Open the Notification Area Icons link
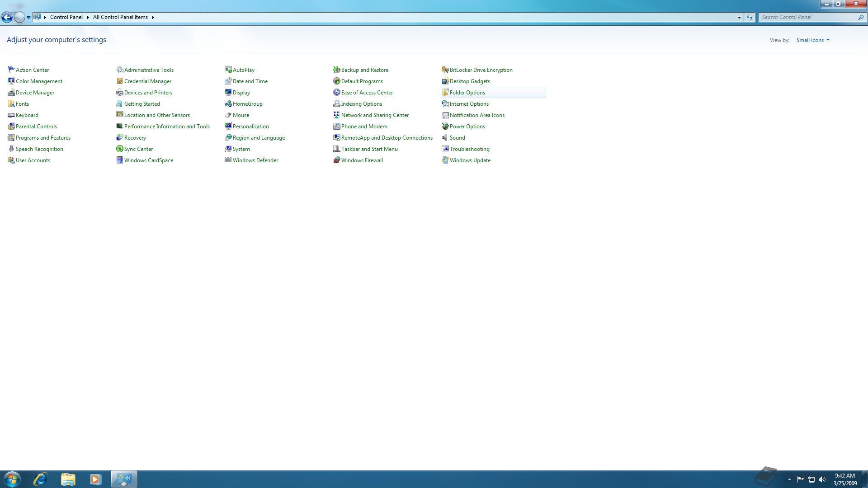This screenshot has height=488, width=868. [x=477, y=115]
